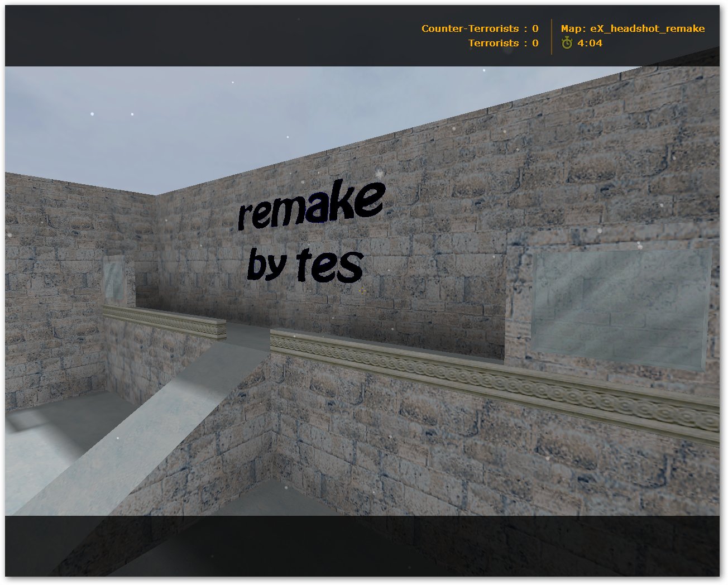728x585 pixels.
Task: Click the Terrorists score value 0
Action: [535, 43]
